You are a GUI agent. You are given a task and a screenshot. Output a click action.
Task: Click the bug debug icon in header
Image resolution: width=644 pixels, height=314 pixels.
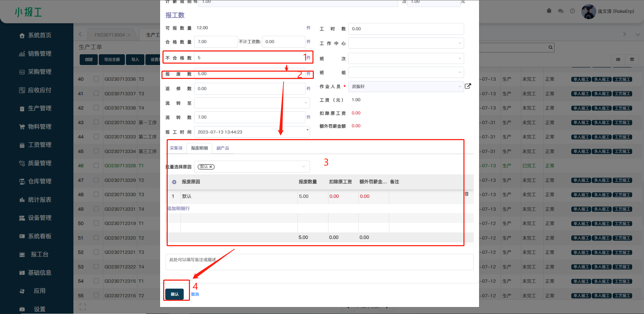[x=549, y=11]
